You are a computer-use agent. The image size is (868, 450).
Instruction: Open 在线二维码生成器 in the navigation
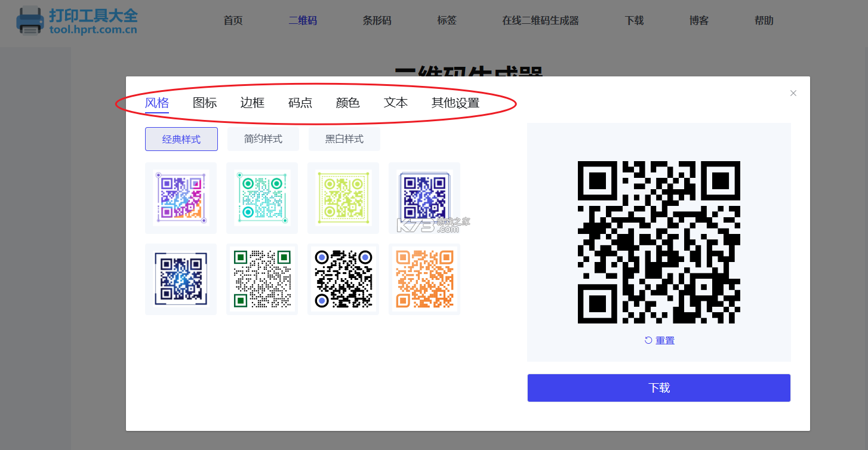pyautogui.click(x=541, y=20)
